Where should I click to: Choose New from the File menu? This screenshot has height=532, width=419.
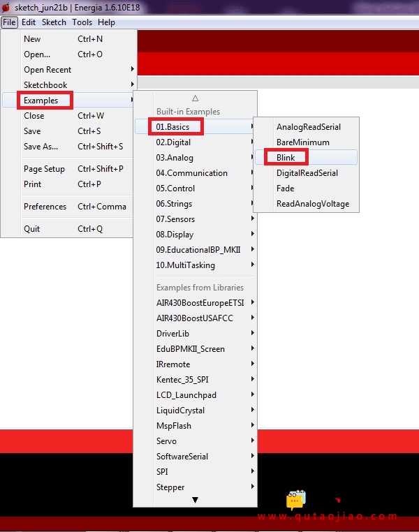(x=68, y=39)
